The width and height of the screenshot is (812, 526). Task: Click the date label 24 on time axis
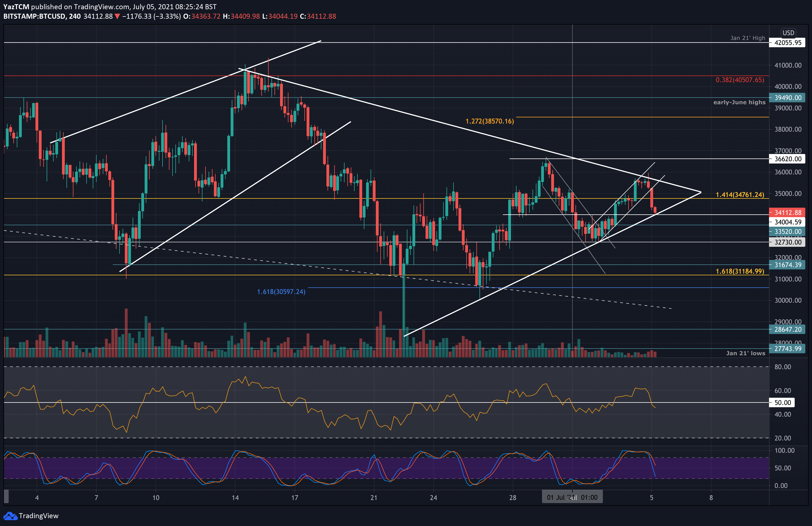point(433,498)
